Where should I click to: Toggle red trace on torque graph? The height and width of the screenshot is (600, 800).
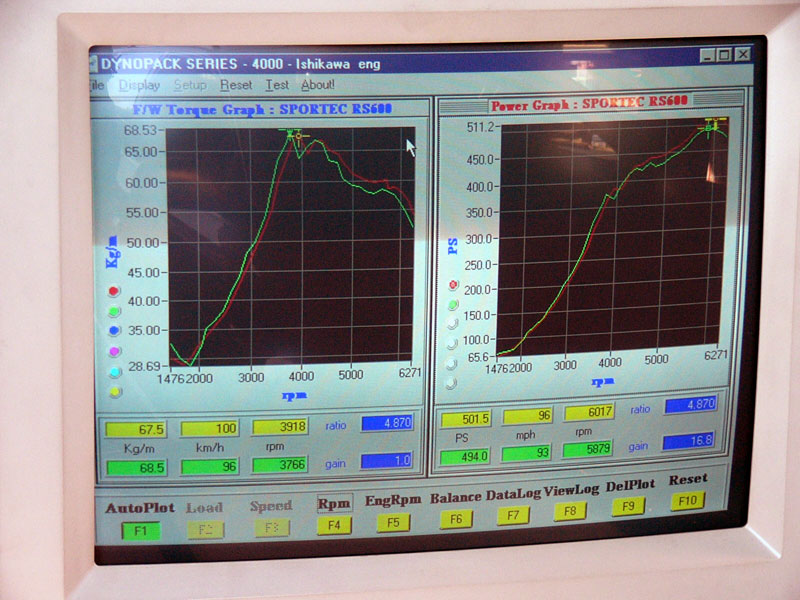(114, 291)
